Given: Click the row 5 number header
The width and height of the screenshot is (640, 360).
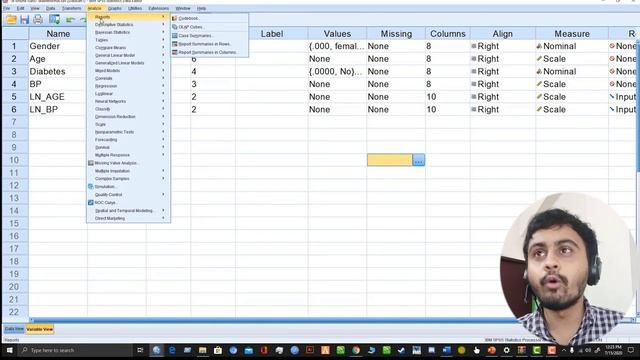Looking at the screenshot, I should [x=14, y=97].
